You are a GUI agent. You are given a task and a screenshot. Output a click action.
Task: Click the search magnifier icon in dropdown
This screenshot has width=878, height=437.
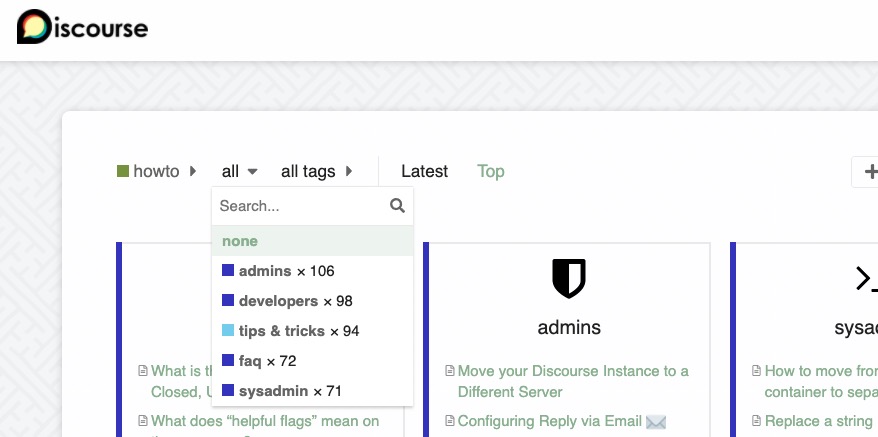pyautogui.click(x=398, y=206)
